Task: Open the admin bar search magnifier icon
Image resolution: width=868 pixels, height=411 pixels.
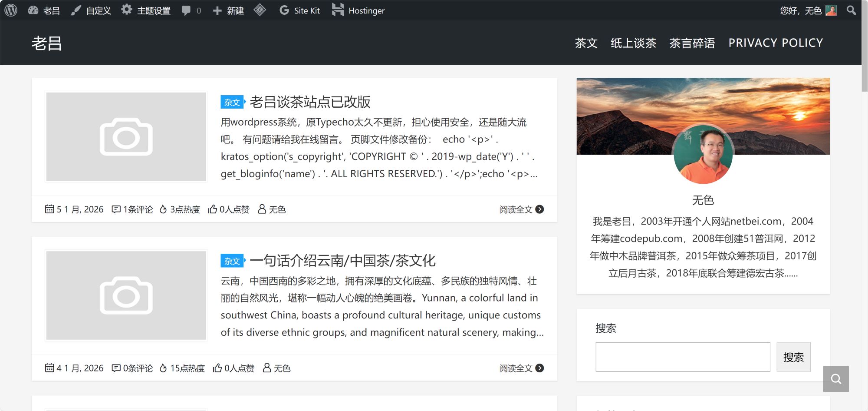Action: pyautogui.click(x=851, y=10)
